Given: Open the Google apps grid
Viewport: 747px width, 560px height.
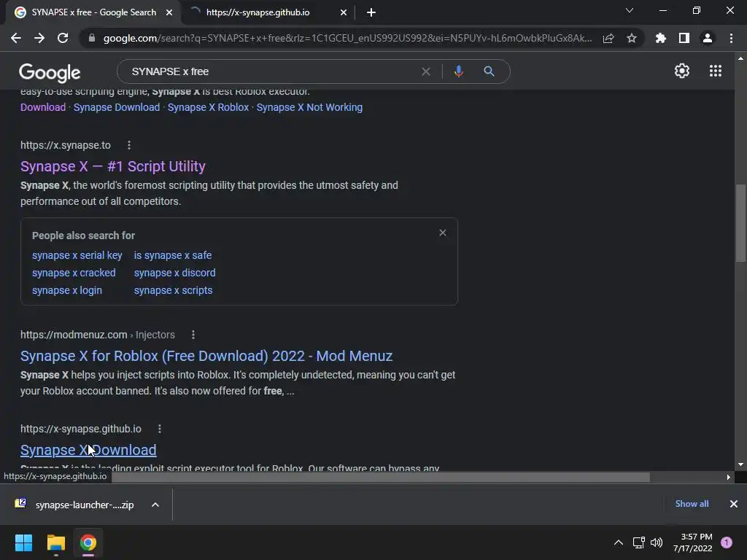Looking at the screenshot, I should [x=716, y=71].
